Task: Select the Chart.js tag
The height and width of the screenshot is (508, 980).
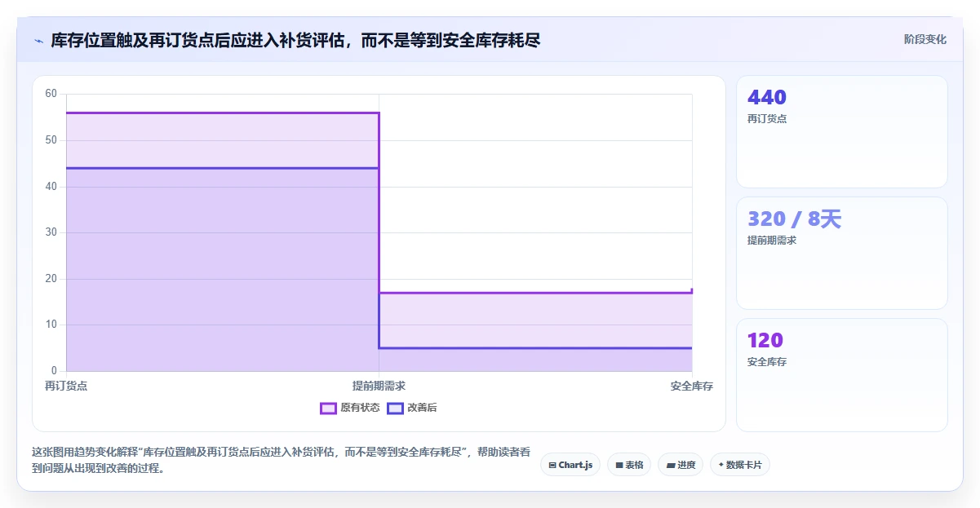Action: point(570,465)
